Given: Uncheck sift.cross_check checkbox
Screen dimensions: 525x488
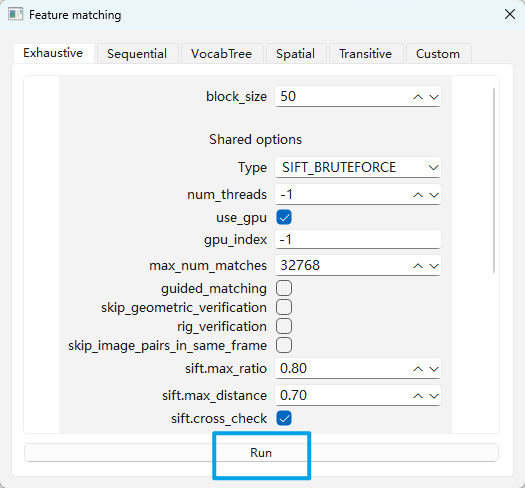Looking at the screenshot, I should pyautogui.click(x=284, y=418).
